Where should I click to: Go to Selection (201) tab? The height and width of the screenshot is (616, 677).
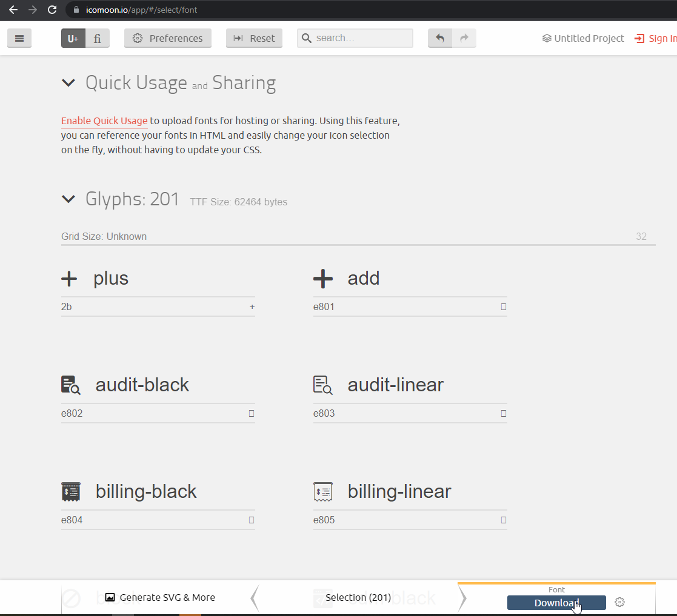click(x=358, y=597)
